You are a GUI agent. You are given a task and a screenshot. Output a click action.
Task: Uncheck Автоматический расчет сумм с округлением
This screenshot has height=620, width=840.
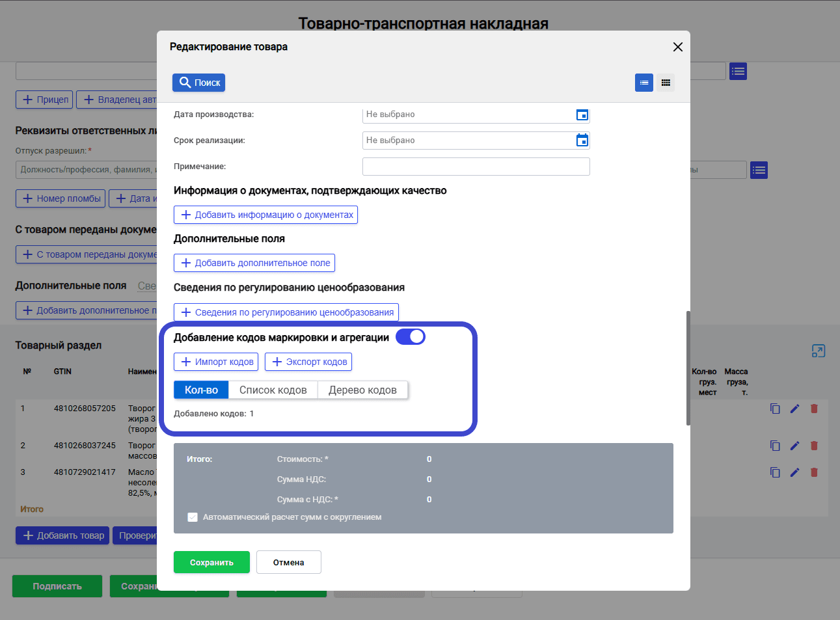point(193,517)
